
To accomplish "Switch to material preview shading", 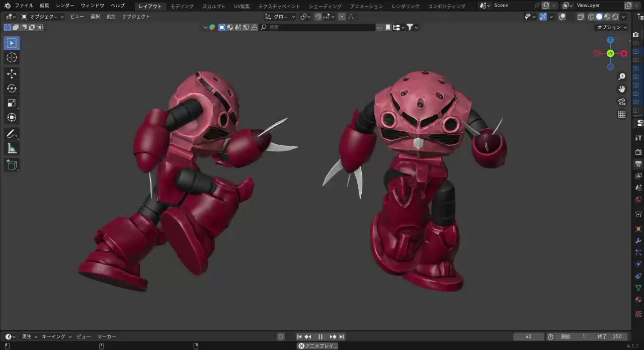I will (607, 17).
